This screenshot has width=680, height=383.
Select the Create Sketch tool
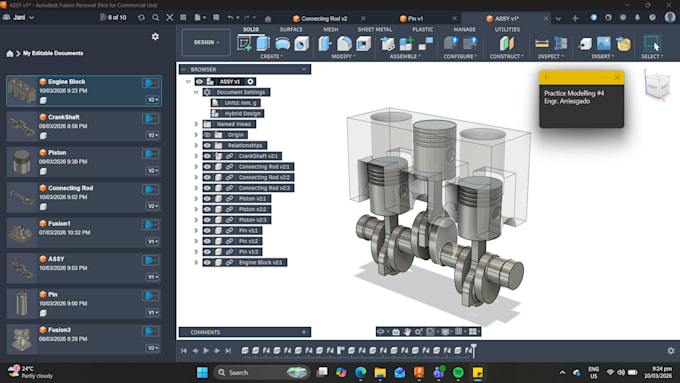click(245, 43)
